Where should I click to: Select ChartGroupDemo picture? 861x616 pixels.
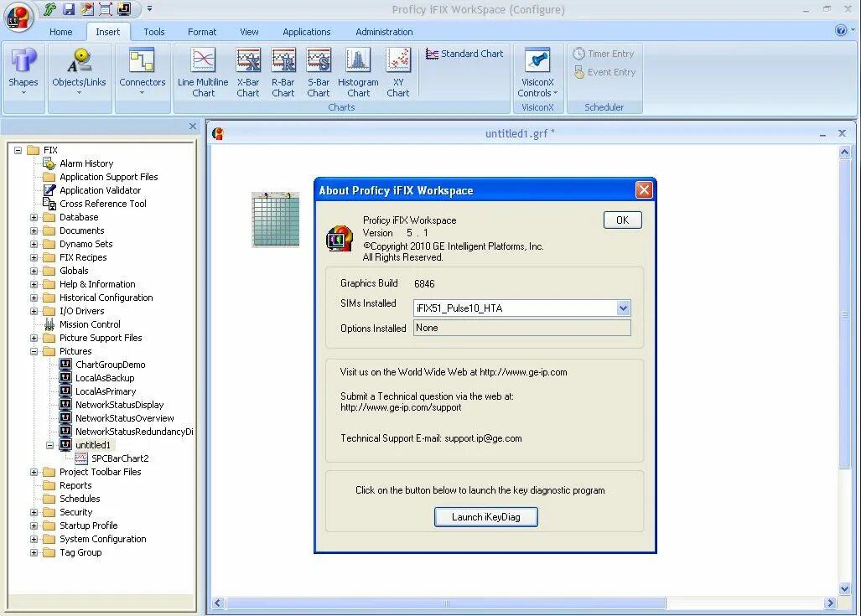[x=110, y=365]
